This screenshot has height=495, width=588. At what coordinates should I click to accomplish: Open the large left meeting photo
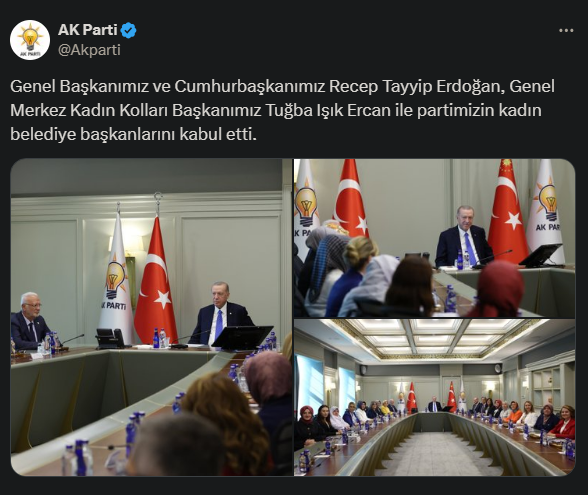[152, 317]
